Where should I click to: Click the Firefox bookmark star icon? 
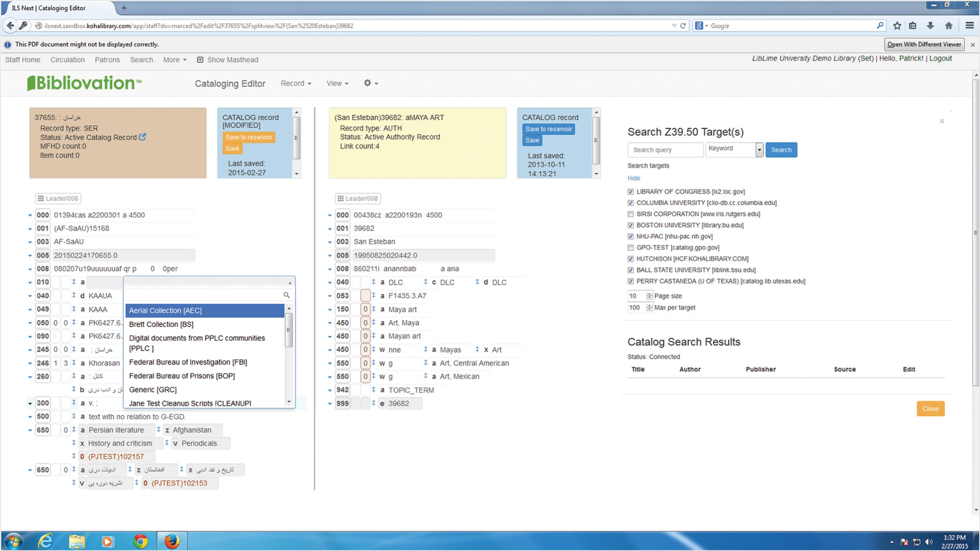pyautogui.click(x=897, y=26)
